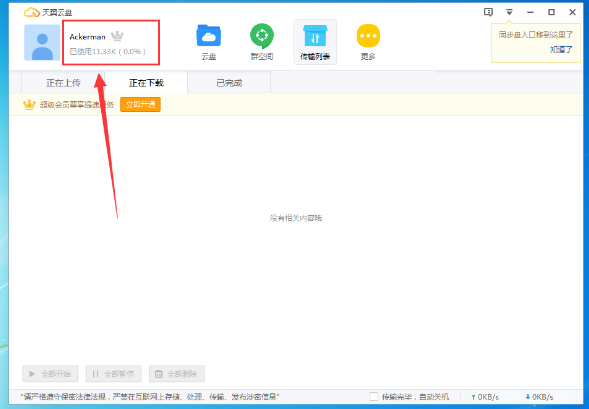This screenshot has height=409, width=589.
Task: Switch to the 已完成 tab
Action: (229, 83)
